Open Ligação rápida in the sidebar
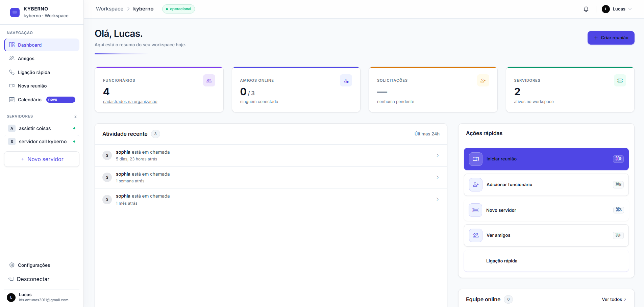 click(42, 72)
